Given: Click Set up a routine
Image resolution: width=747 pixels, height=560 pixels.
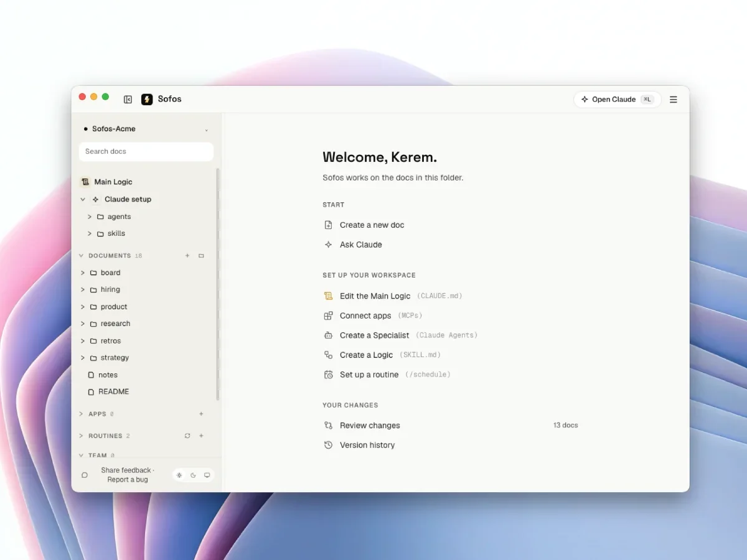Looking at the screenshot, I should pyautogui.click(x=369, y=375).
